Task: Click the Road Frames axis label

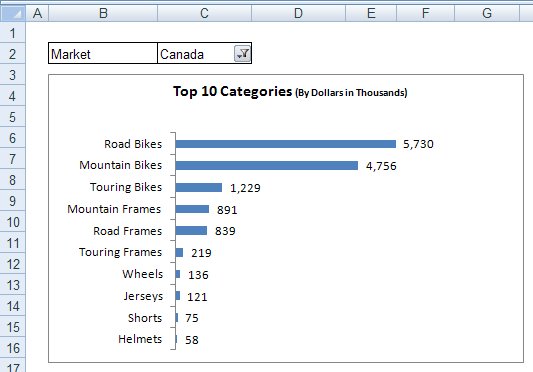Action: click(127, 231)
